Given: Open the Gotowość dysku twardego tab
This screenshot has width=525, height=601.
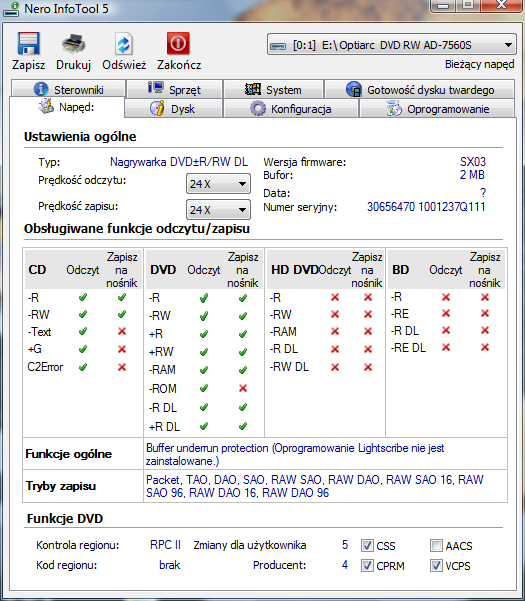Looking at the screenshot, I should coord(420,89).
